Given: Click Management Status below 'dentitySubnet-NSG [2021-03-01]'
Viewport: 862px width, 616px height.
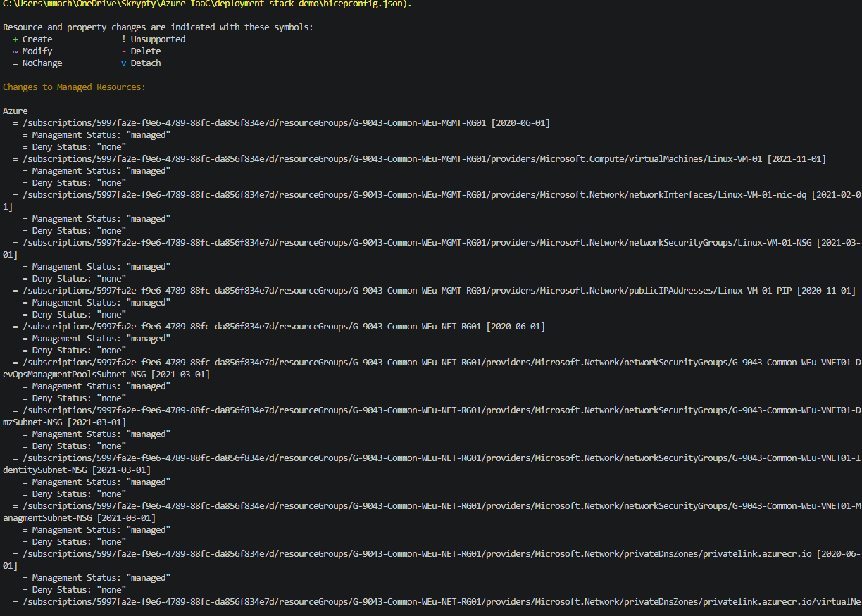Looking at the screenshot, I should point(96,482).
